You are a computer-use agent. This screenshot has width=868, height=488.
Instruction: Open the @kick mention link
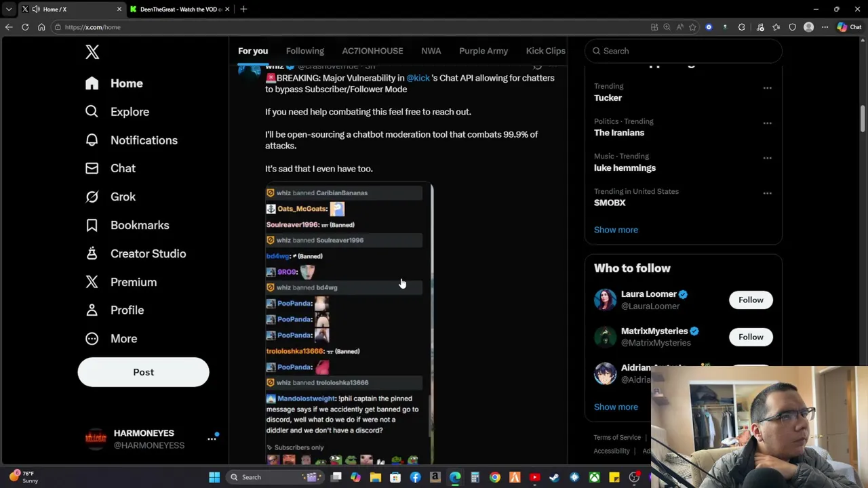[x=418, y=78]
